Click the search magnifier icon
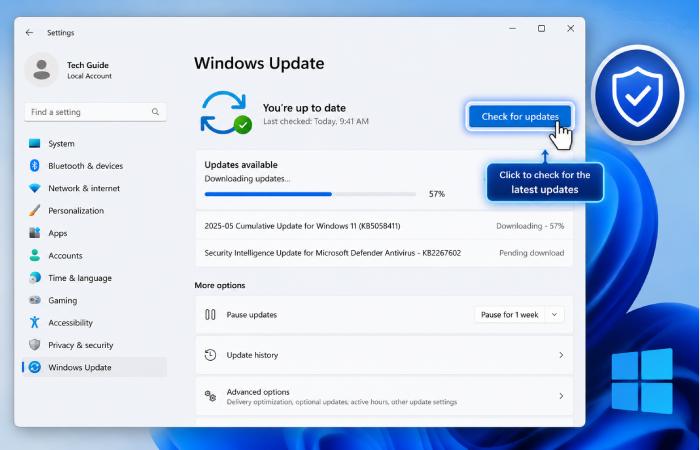Viewport: 700px width, 450px height. [155, 112]
